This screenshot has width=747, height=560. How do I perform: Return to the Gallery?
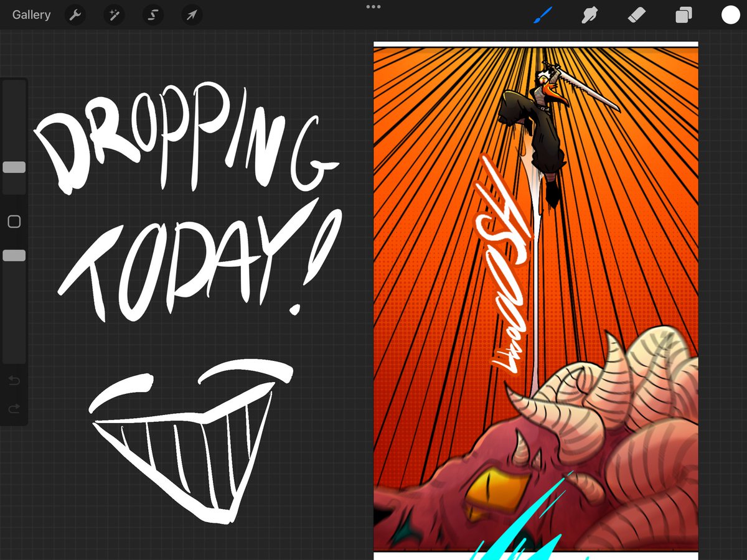[x=31, y=15]
